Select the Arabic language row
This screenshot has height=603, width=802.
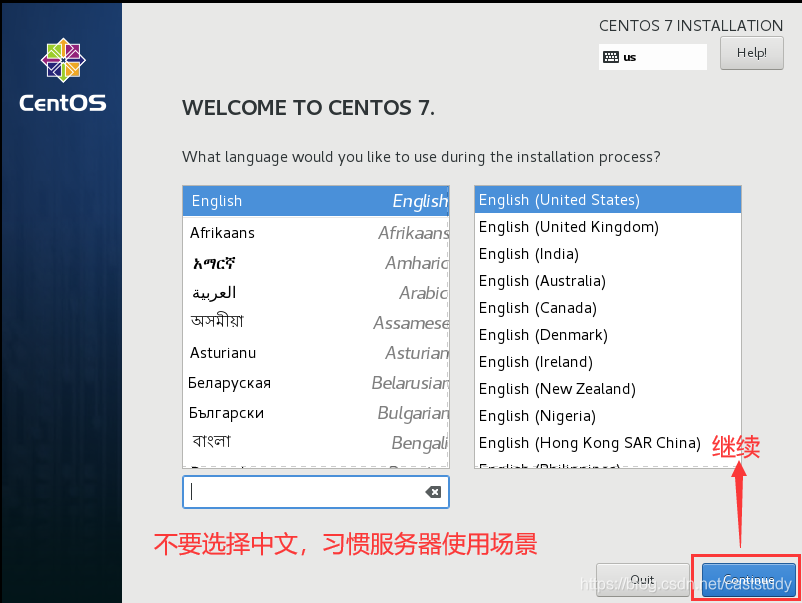point(316,293)
